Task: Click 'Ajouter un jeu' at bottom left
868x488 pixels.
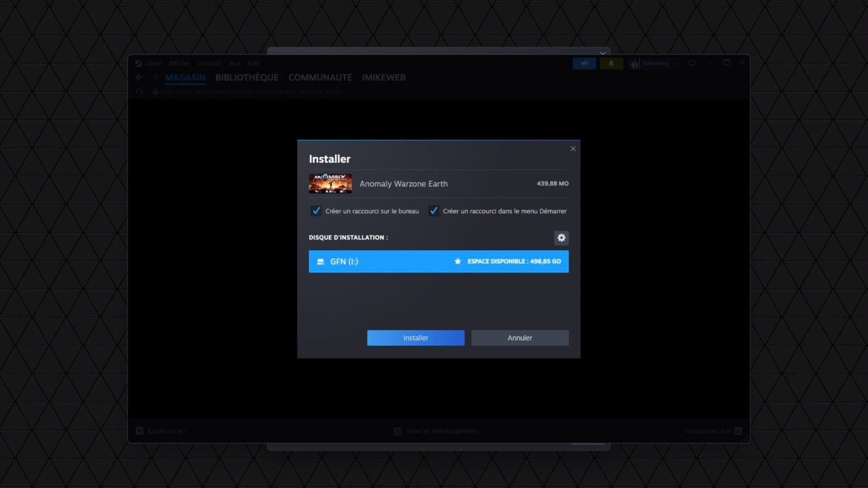Action: (166, 431)
